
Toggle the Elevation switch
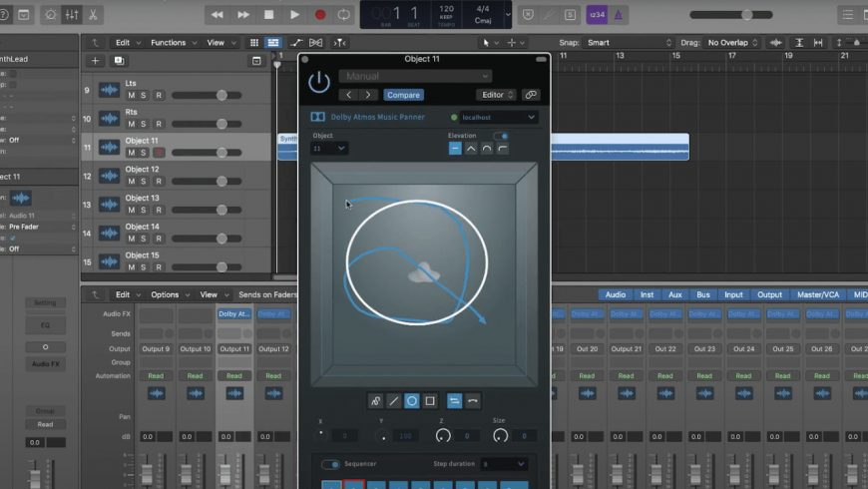(x=501, y=136)
